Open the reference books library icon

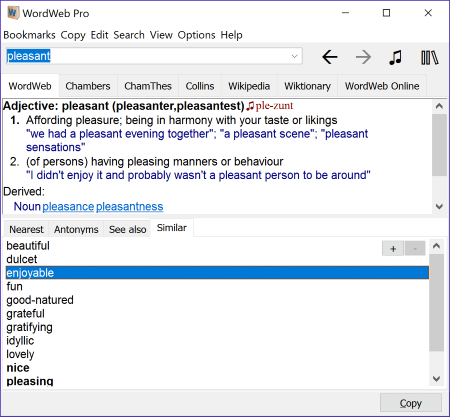click(430, 57)
